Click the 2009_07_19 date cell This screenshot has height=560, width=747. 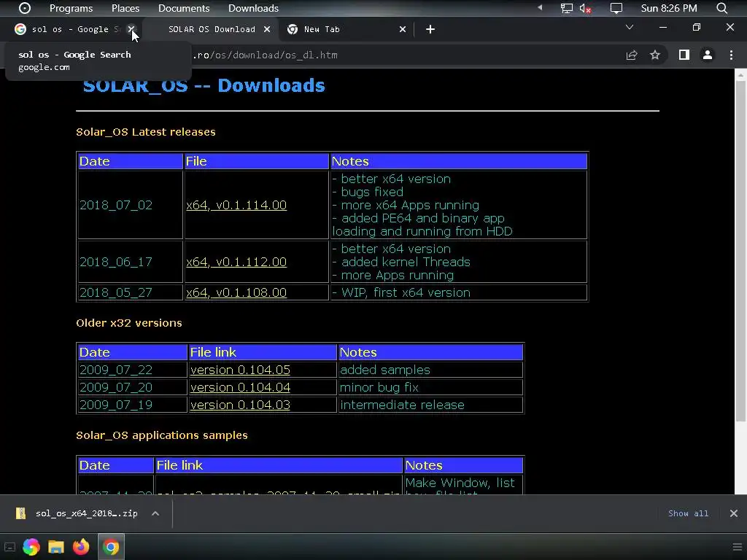pyautogui.click(x=133, y=405)
